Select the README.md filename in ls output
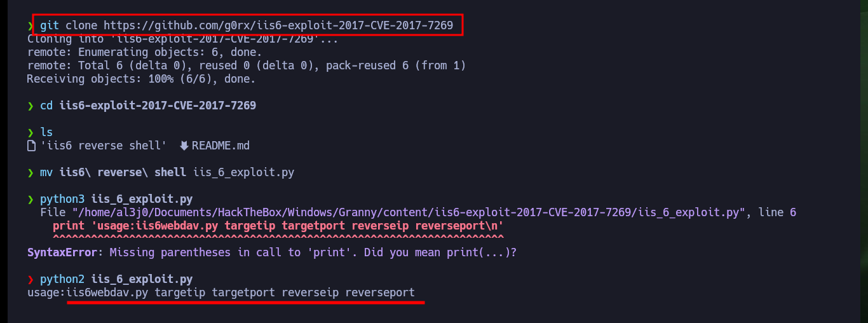 [221, 146]
